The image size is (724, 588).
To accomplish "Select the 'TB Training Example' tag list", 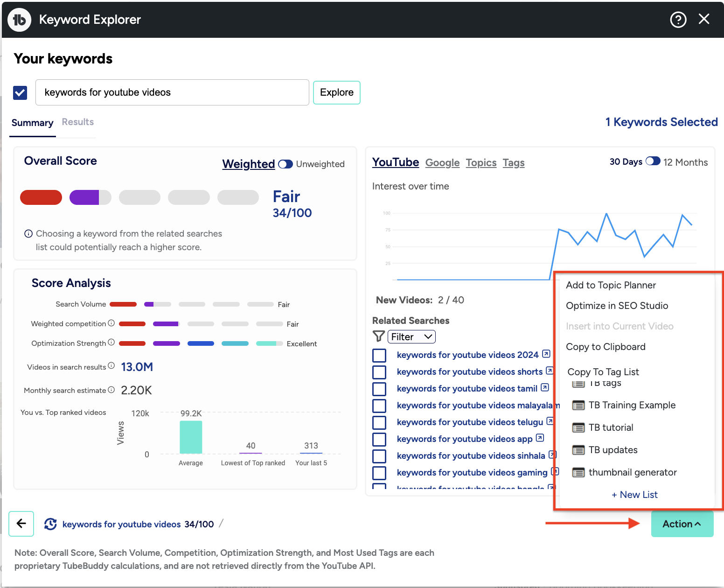I will (632, 405).
